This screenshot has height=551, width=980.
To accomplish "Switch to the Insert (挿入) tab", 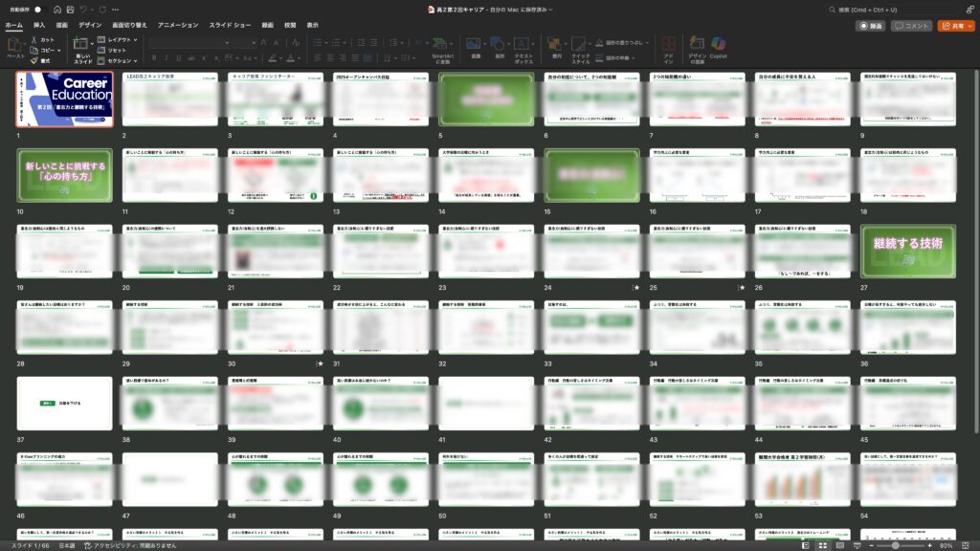I will tap(39, 25).
